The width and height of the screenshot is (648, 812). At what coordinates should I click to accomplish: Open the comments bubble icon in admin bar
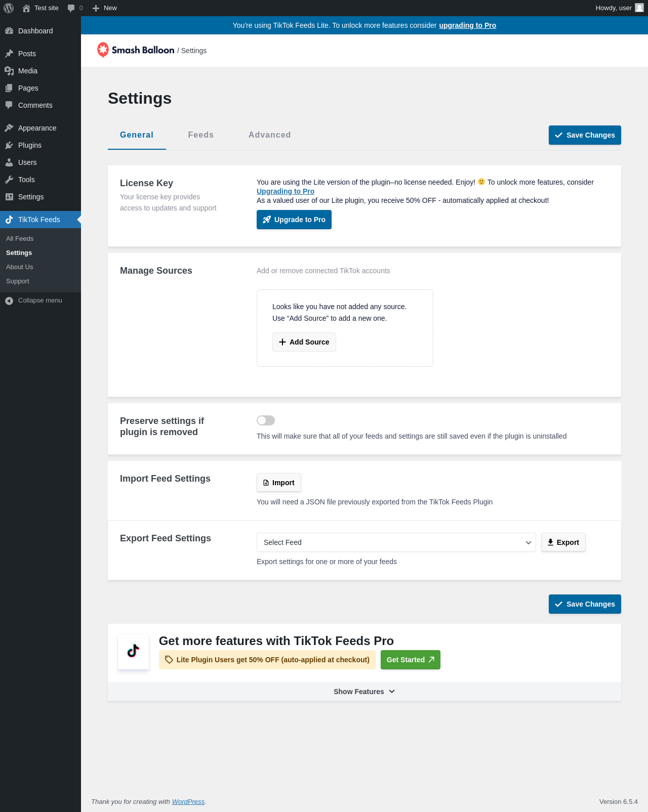tap(71, 8)
